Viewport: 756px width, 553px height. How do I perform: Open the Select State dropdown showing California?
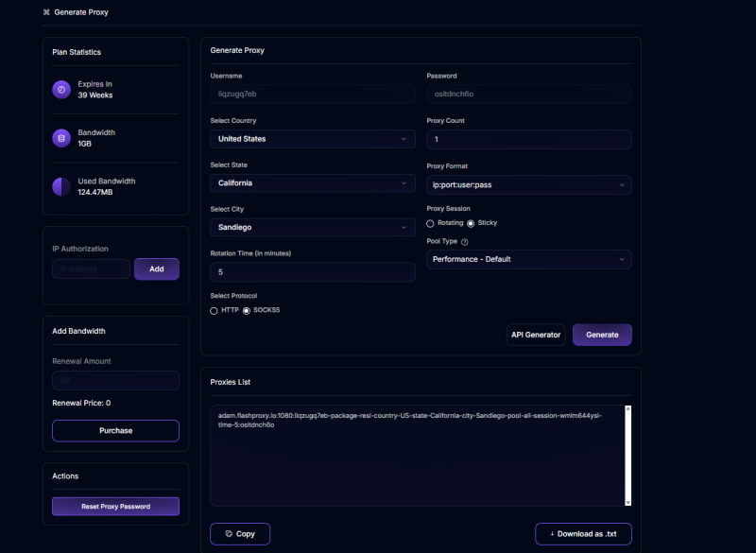click(x=313, y=183)
